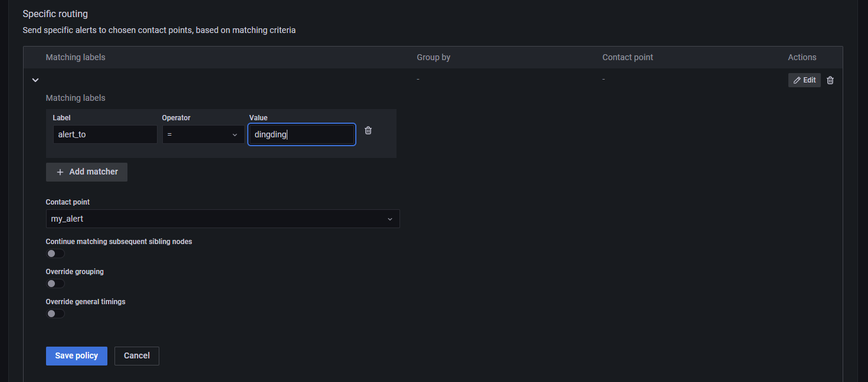Toggle the Override grouping switch
The image size is (868, 382).
(55, 284)
